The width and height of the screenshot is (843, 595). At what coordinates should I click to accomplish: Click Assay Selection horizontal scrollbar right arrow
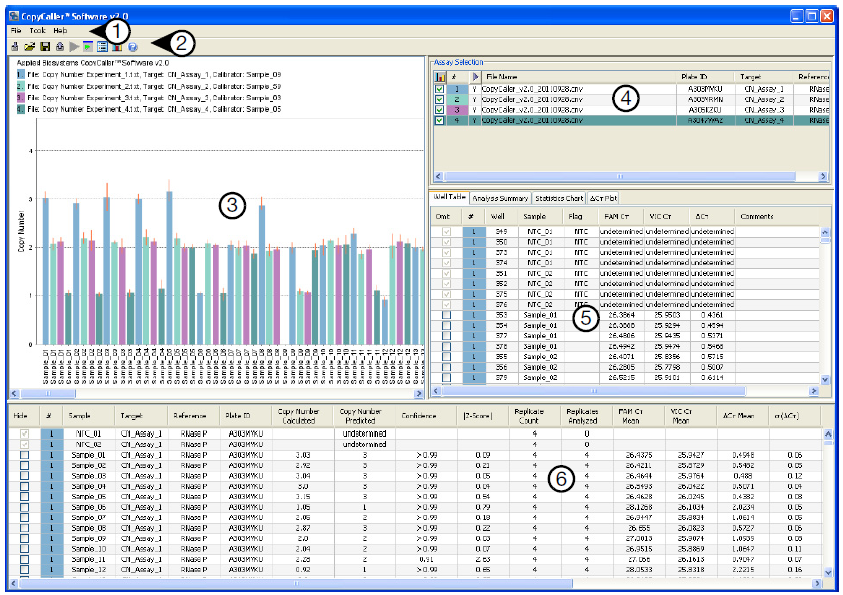[824, 175]
